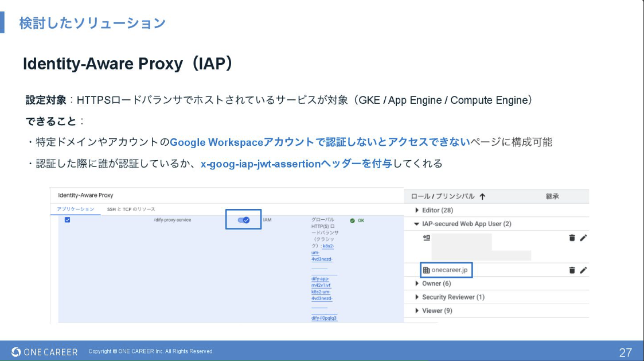The image size is (644, 361).
Task: Expand the Security Reviewer (1) role
Action: [417, 297]
